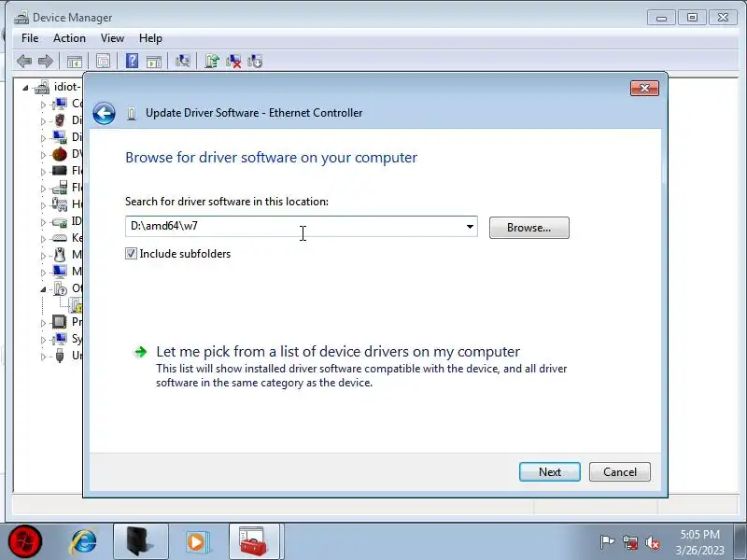This screenshot has width=747, height=560.
Task: Go back with the wizard's round blue arrow
Action: pos(104,113)
